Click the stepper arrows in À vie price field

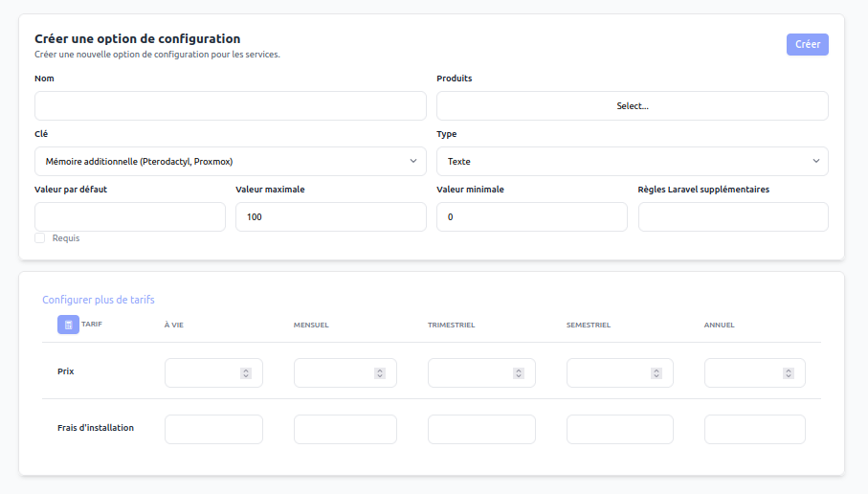coord(246,373)
